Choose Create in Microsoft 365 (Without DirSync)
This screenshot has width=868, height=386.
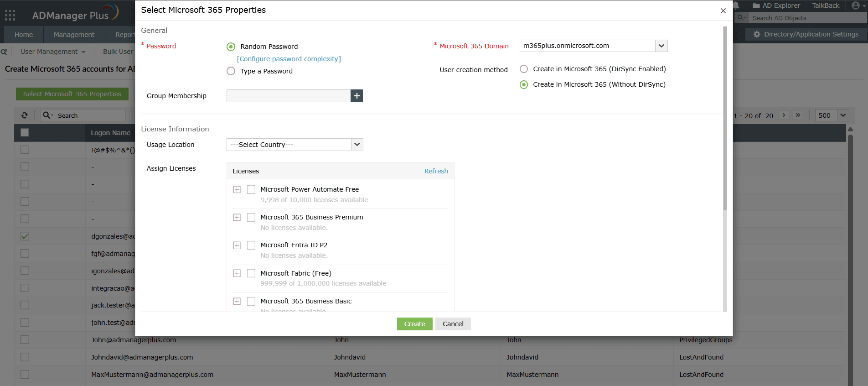tap(524, 84)
